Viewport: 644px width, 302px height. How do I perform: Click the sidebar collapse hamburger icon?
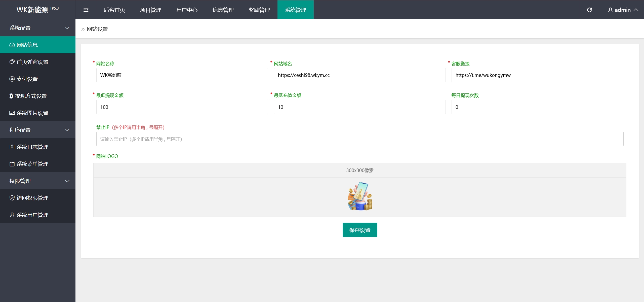pyautogui.click(x=86, y=10)
